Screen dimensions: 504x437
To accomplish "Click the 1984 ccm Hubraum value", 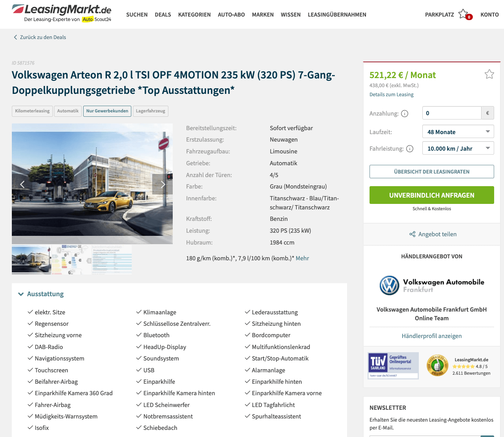I will 282,243.
